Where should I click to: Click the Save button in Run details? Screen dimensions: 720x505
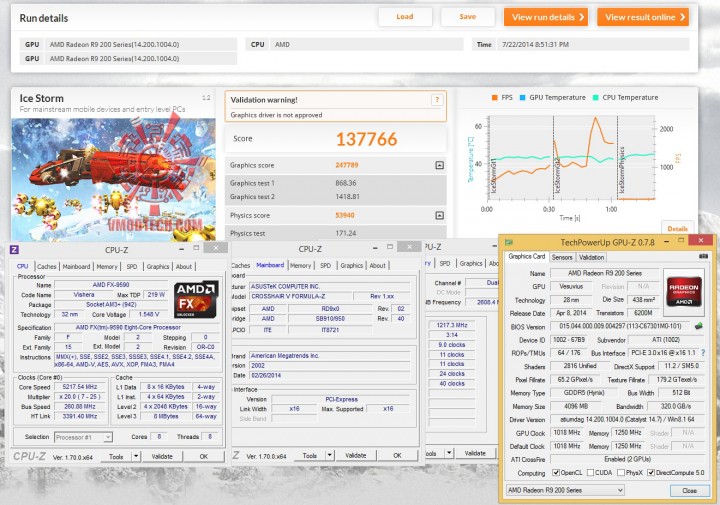467,17
